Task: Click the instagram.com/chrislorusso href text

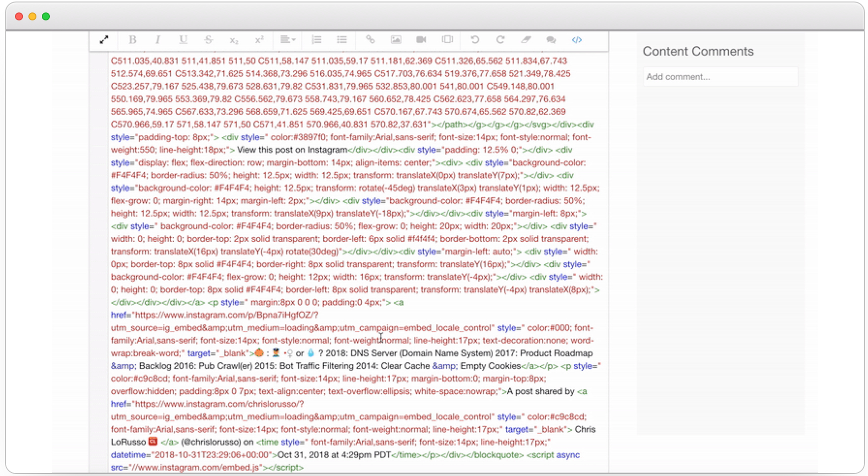Action: click(x=219, y=404)
